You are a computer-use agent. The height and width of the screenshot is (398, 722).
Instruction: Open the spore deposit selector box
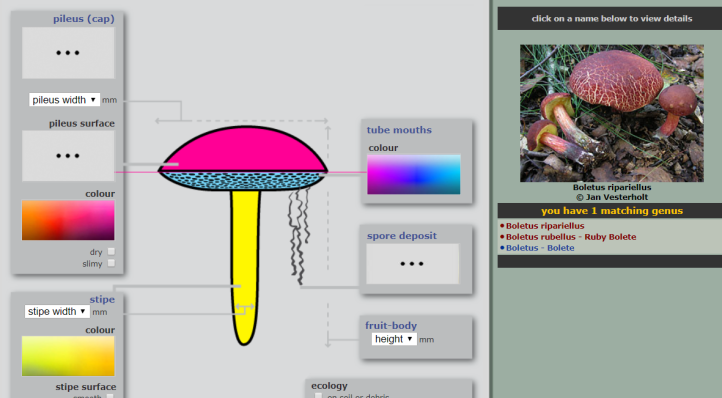413,264
